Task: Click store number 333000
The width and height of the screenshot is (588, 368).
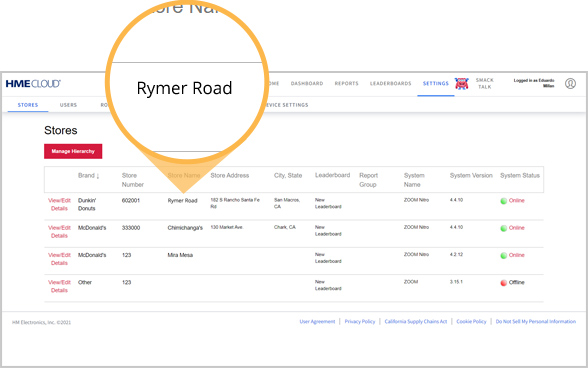Action: pyautogui.click(x=130, y=228)
